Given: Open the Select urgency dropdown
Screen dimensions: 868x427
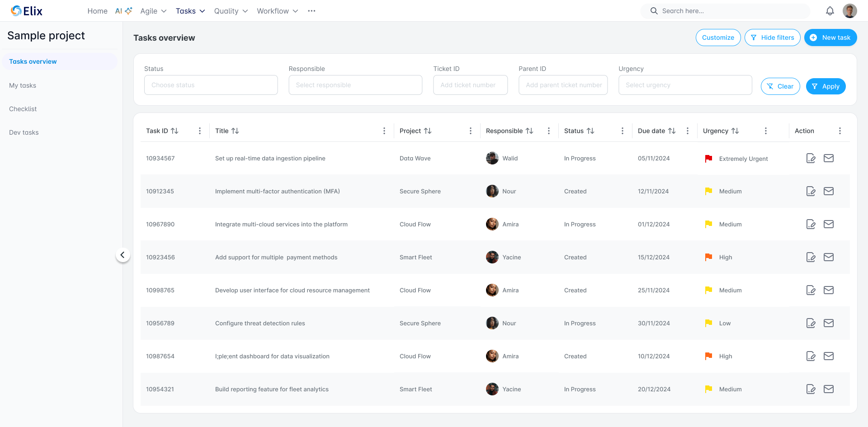Looking at the screenshot, I should pos(685,85).
